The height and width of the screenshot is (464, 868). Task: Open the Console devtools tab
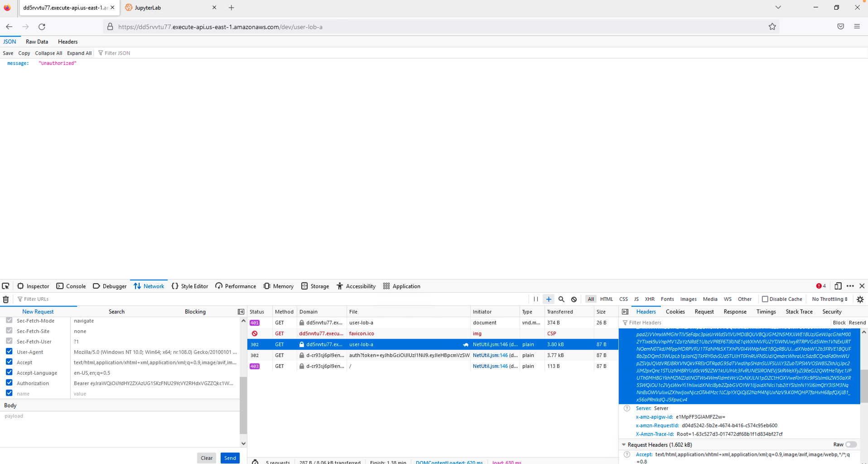[x=71, y=286]
